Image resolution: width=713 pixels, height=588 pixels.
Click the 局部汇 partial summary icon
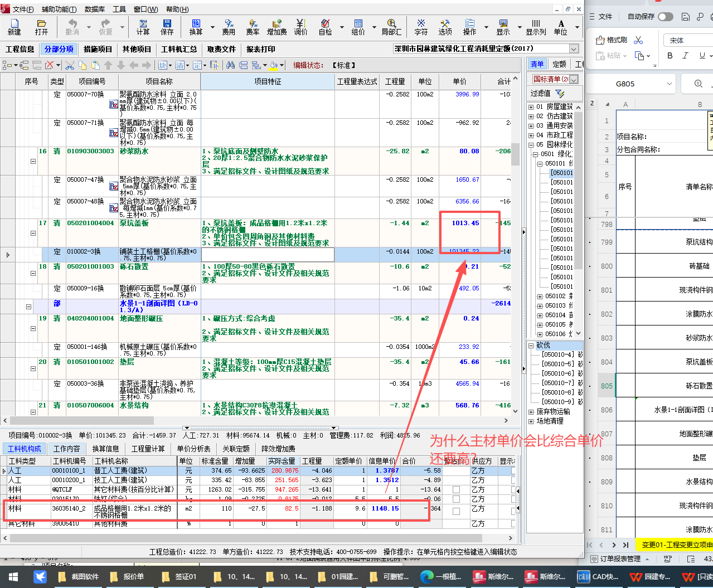tap(391, 27)
